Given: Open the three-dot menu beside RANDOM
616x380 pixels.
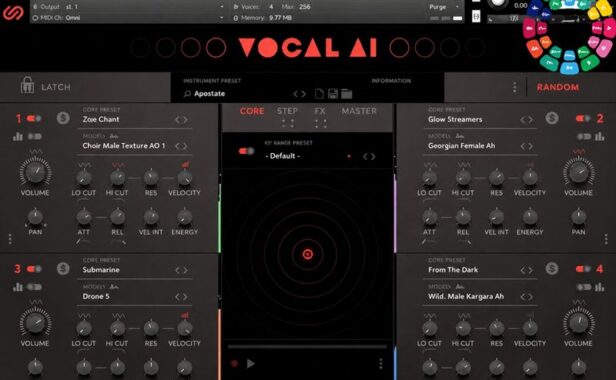Looking at the screenshot, I should pos(514,87).
